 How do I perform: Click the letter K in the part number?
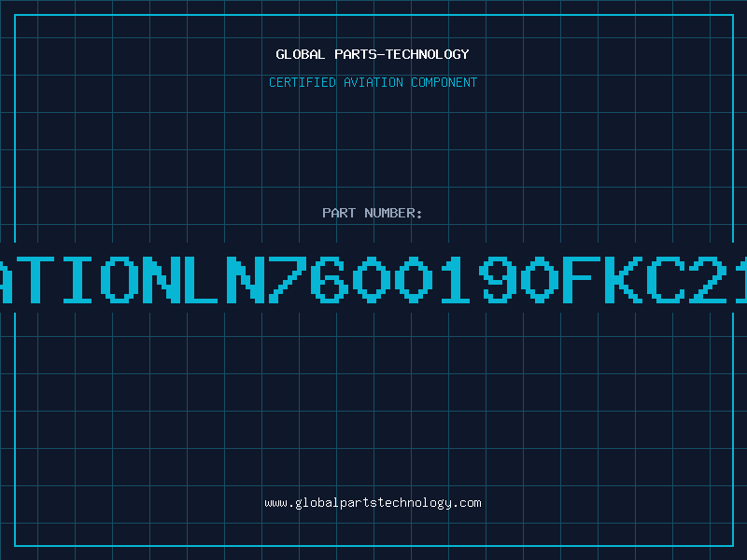[623, 279]
